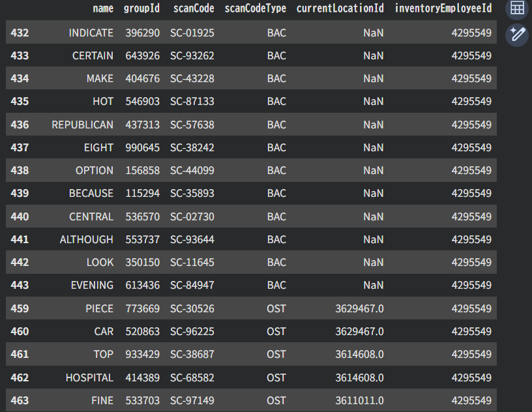Select the 'scanCode' column header

[194, 8]
